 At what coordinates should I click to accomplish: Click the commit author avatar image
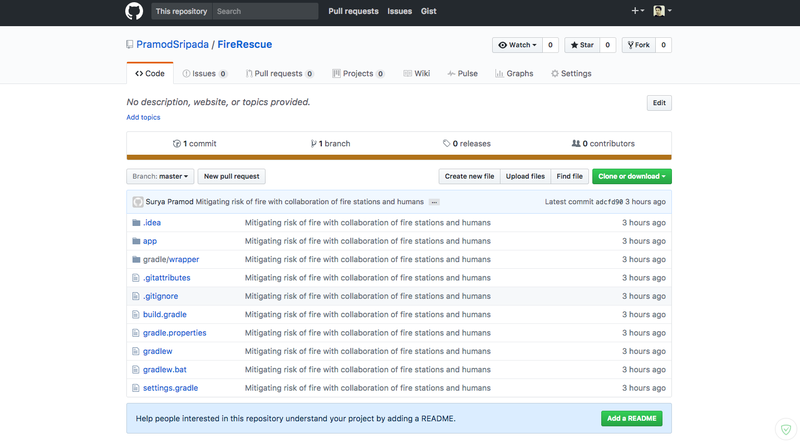(x=137, y=202)
